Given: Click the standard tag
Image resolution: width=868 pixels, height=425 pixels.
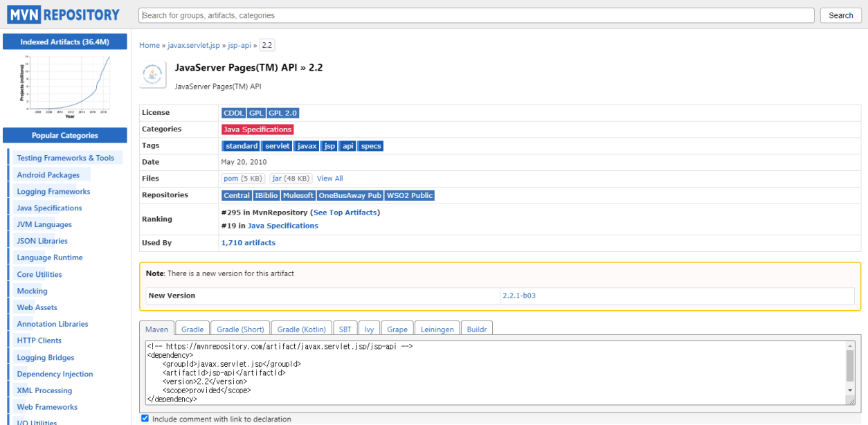Looking at the screenshot, I should (x=242, y=146).
